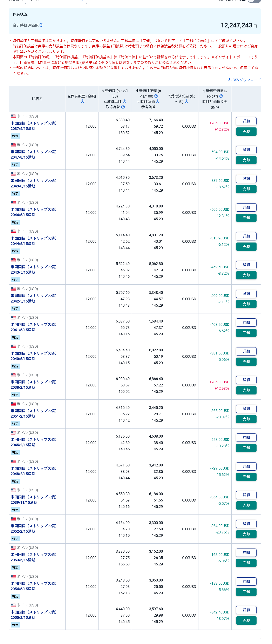The width and height of the screenshot is (272, 644).
Task: Click 詳細 for the 2047/8/15 bond
Action: pos(246,150)
